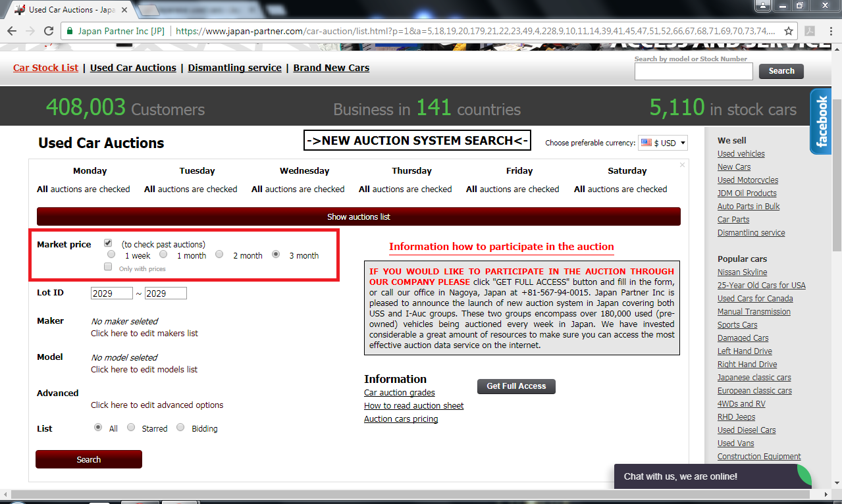
Task: Click here to edit makers list
Action: 144,333
